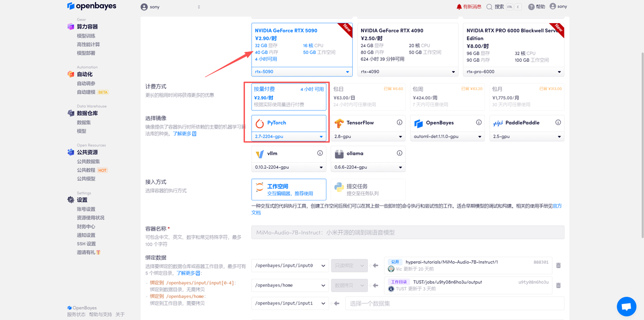
Task: Open the /openbayes/home path dropdown
Action: tap(289, 285)
